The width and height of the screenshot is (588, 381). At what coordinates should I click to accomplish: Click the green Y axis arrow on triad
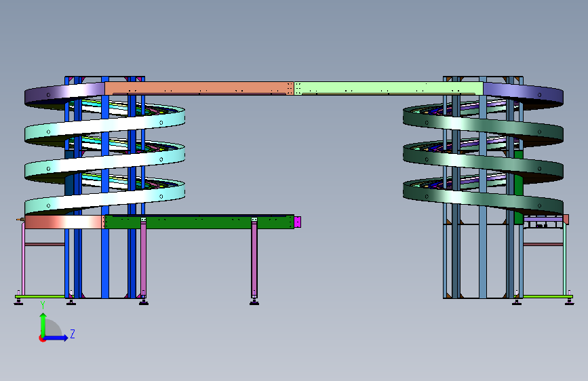point(43,324)
